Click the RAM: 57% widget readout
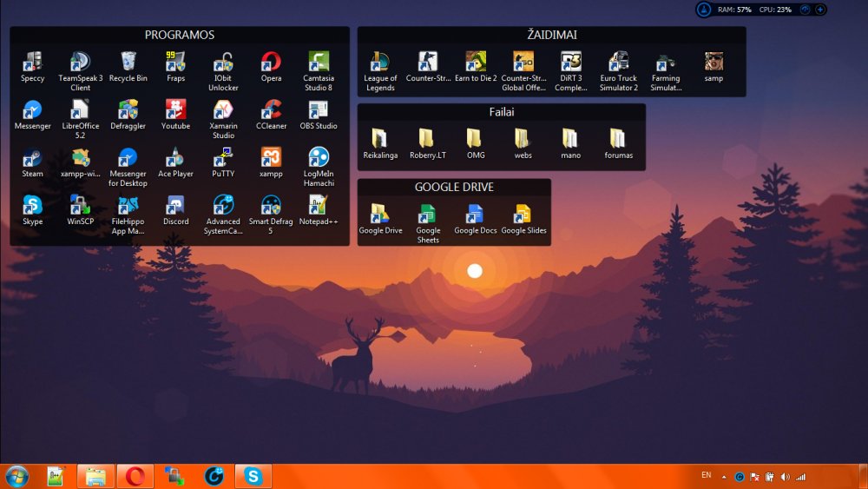 [734, 10]
